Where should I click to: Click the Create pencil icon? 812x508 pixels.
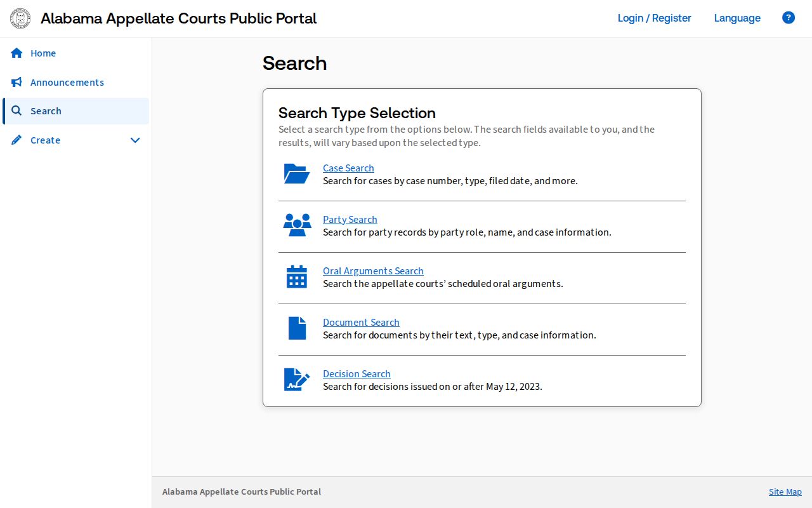pyautogui.click(x=16, y=140)
